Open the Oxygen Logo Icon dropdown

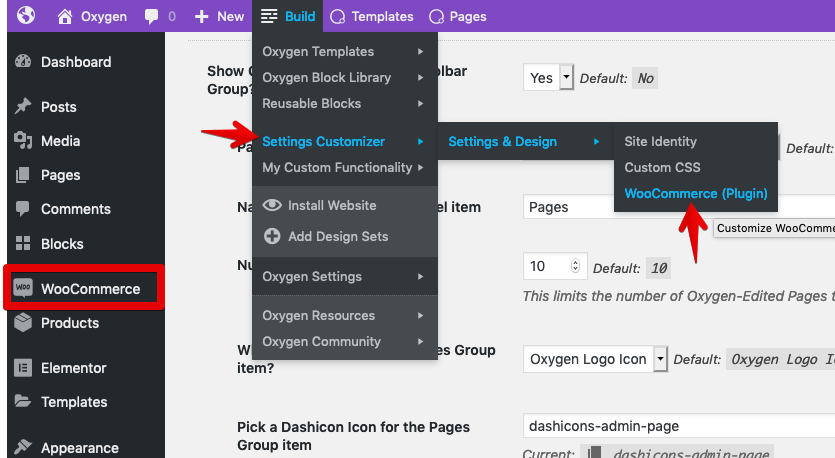[595, 359]
